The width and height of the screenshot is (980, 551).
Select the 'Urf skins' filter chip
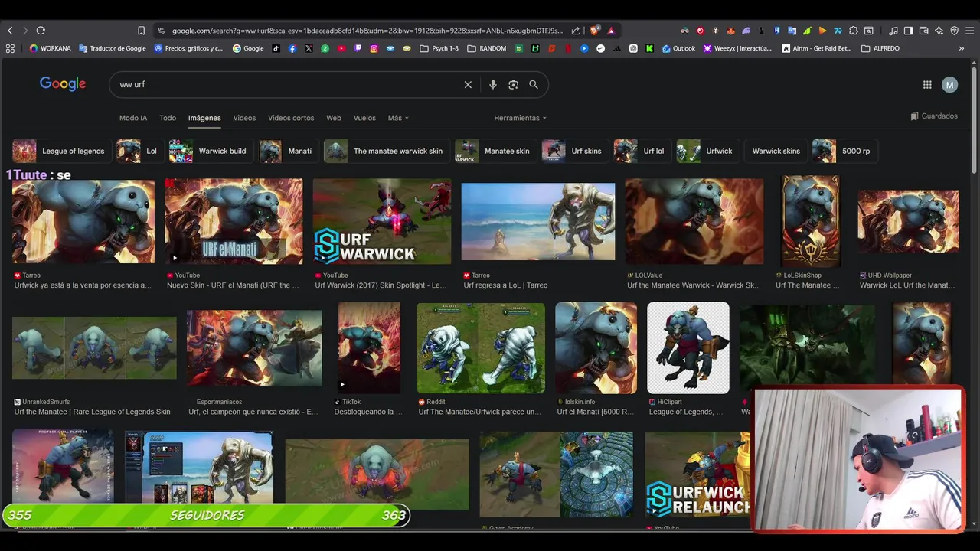576,151
